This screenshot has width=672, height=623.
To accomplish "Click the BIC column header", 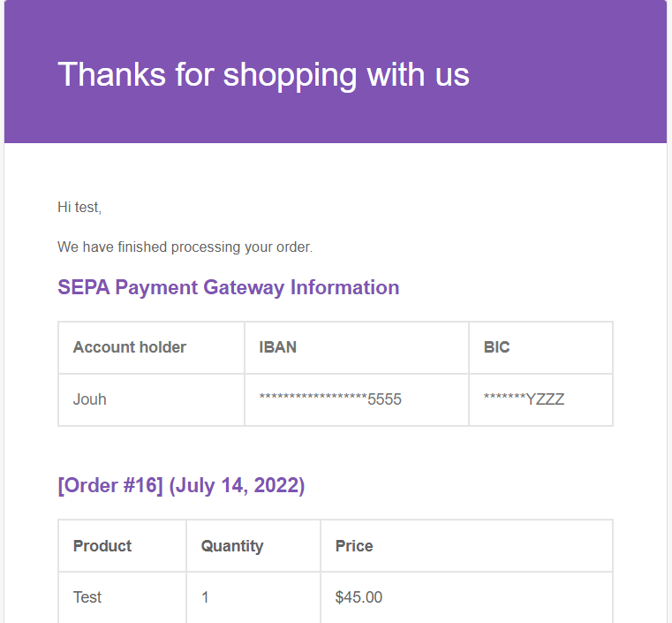I will (496, 347).
